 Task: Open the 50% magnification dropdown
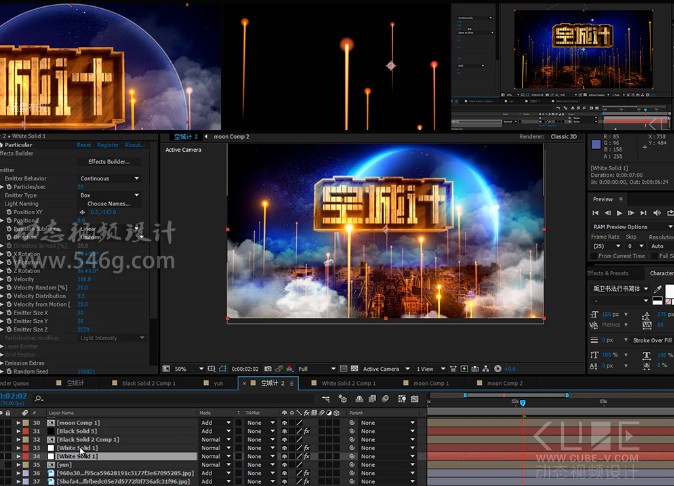189,369
